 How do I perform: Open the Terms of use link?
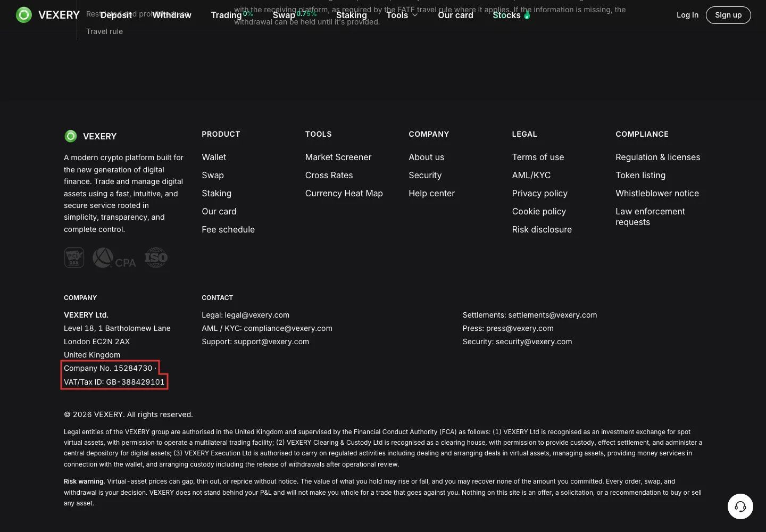[x=538, y=157]
